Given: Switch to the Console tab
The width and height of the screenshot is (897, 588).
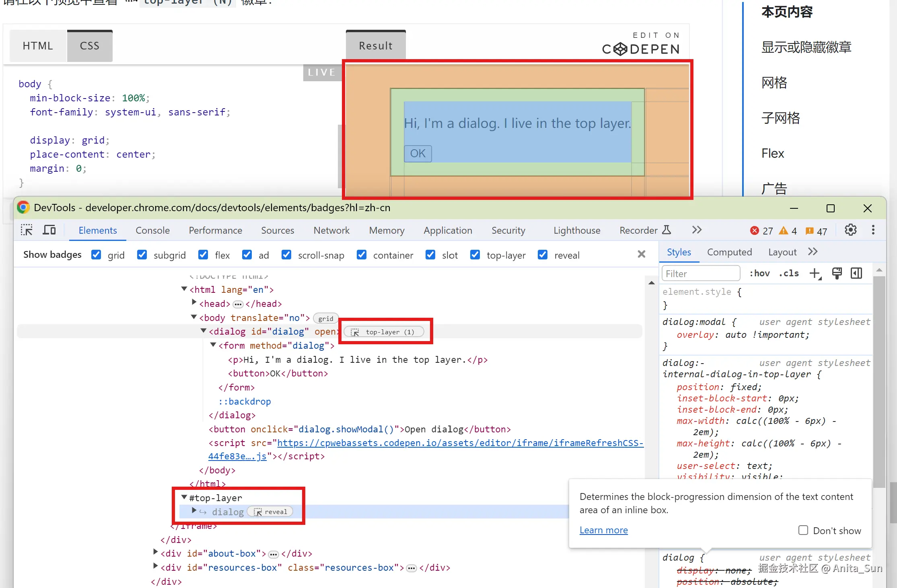Looking at the screenshot, I should pyautogui.click(x=152, y=230).
